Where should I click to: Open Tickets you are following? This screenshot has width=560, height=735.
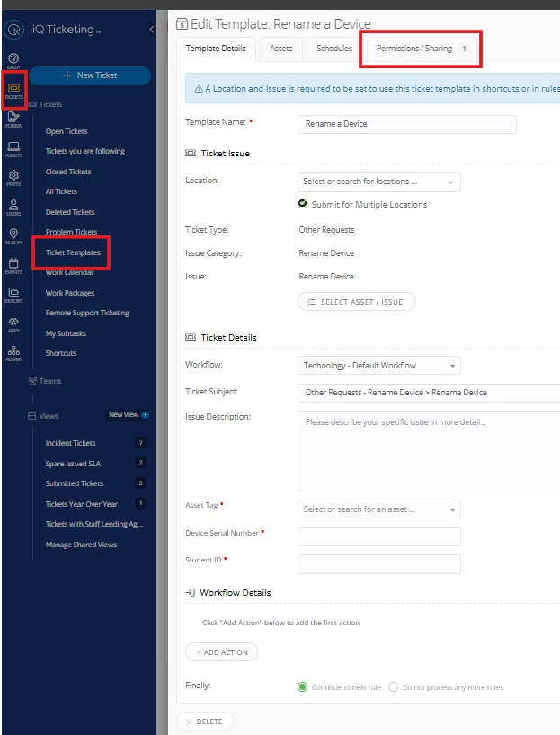click(85, 151)
